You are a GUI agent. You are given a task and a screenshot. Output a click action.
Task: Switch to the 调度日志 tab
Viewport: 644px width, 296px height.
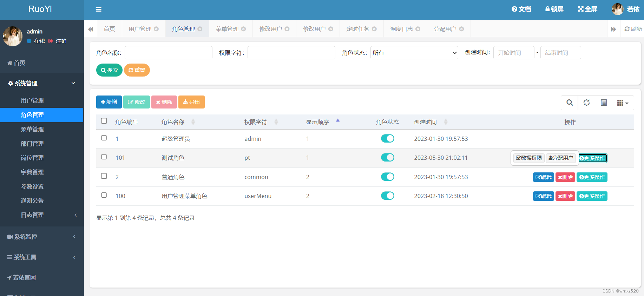405,29
